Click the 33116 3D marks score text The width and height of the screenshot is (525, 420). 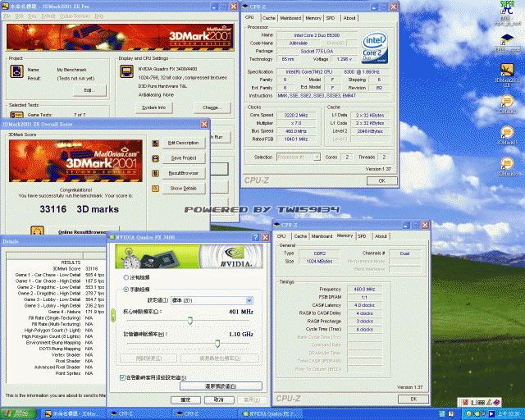(x=80, y=209)
